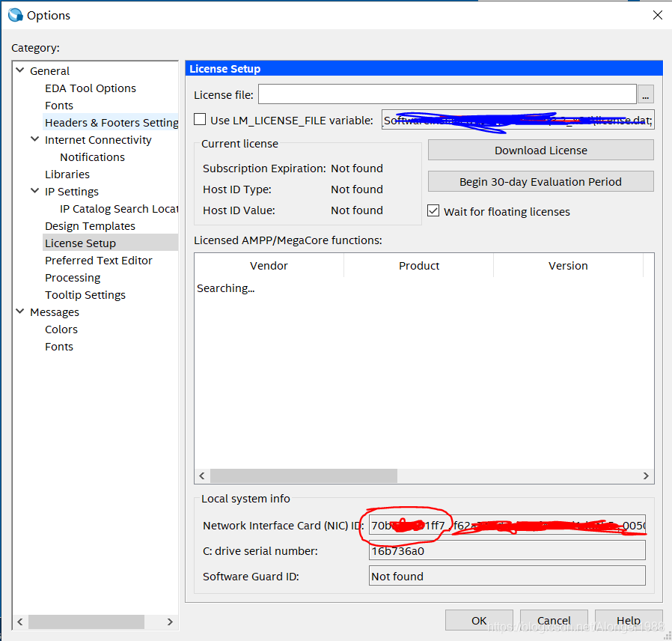Select Design Templates category

coord(90,226)
